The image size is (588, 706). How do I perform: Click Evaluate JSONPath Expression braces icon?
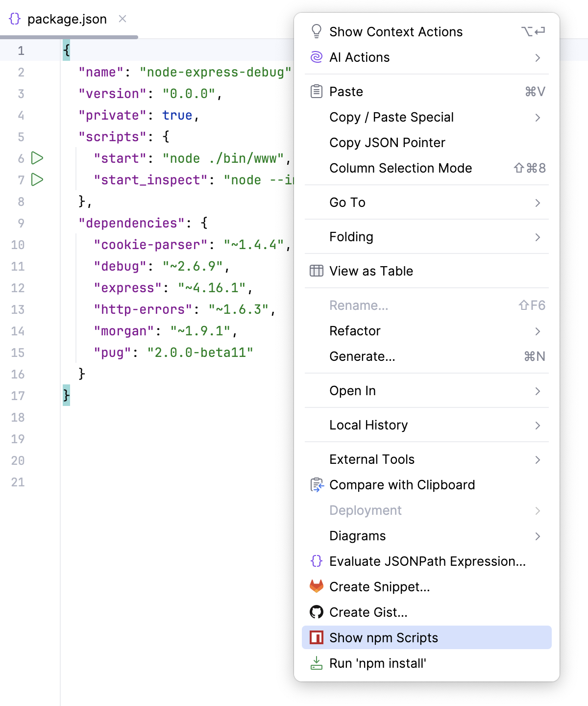(317, 561)
